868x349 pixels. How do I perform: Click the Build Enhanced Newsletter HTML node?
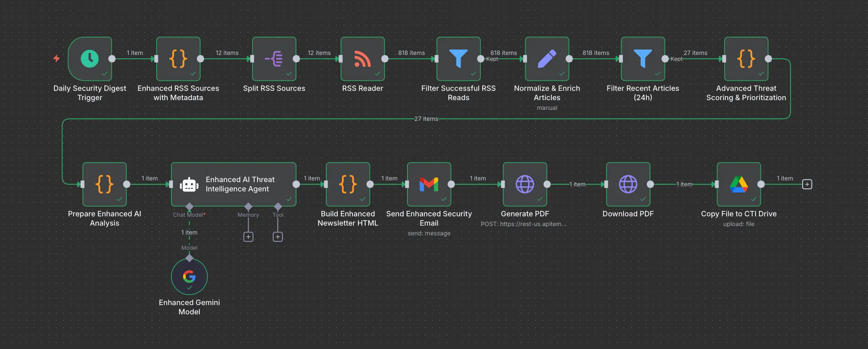(348, 184)
